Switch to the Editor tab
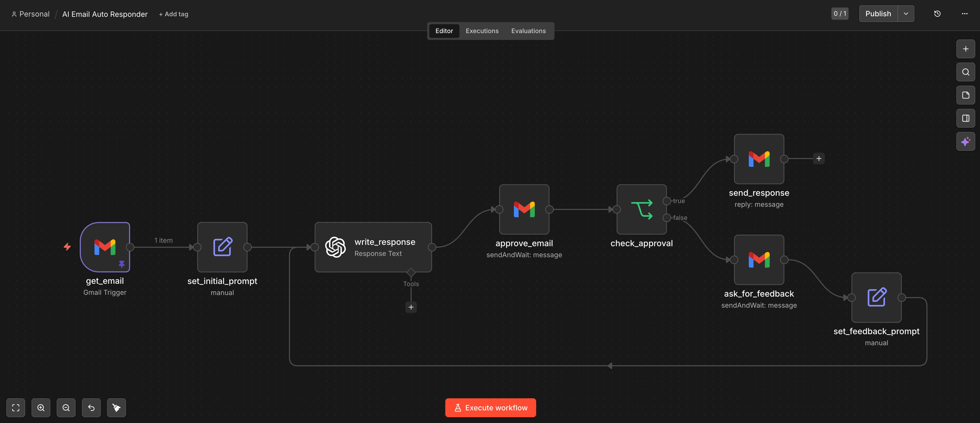The width and height of the screenshot is (980, 423). [x=444, y=31]
